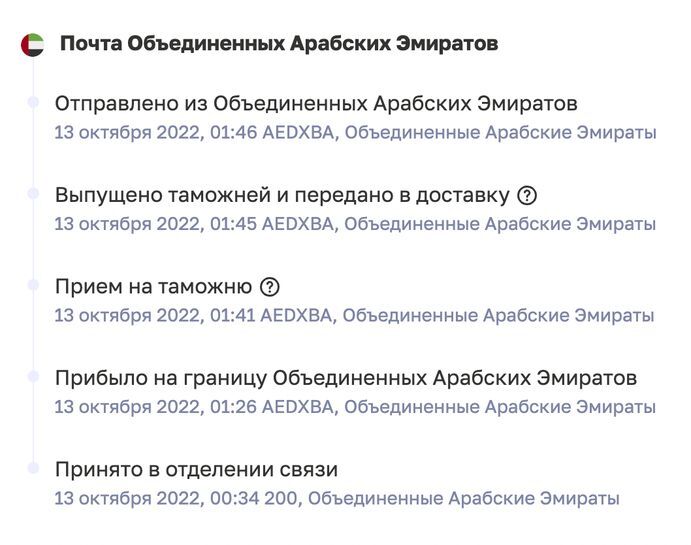Click the '00:34 200' timestamp line
The image size is (691, 545).
tap(336, 498)
